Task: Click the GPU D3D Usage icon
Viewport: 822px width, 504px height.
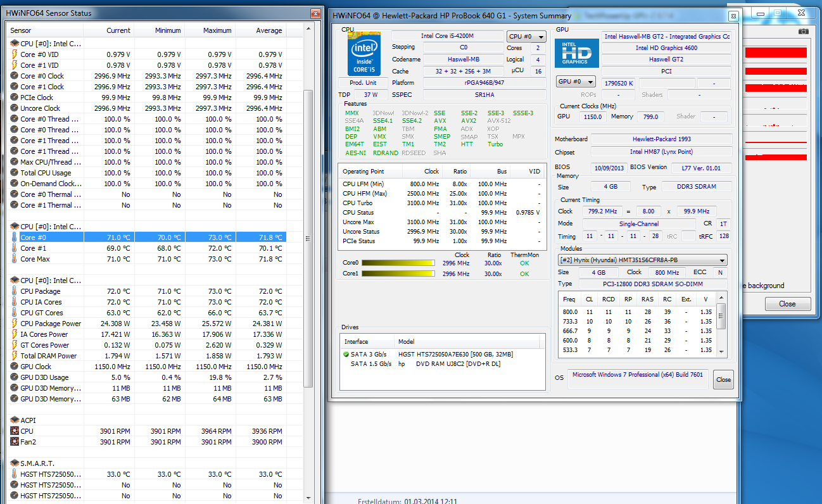Action: click(15, 377)
